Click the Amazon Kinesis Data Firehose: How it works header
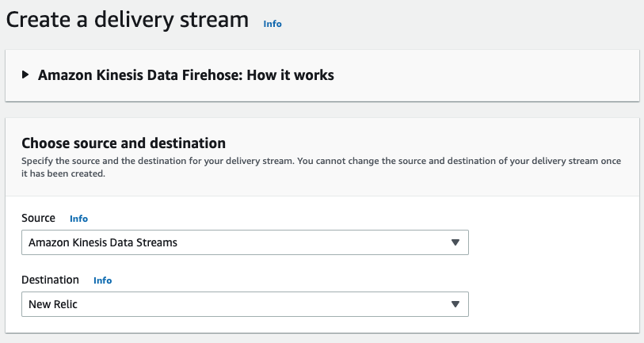This screenshot has height=343, width=644. coord(185,75)
